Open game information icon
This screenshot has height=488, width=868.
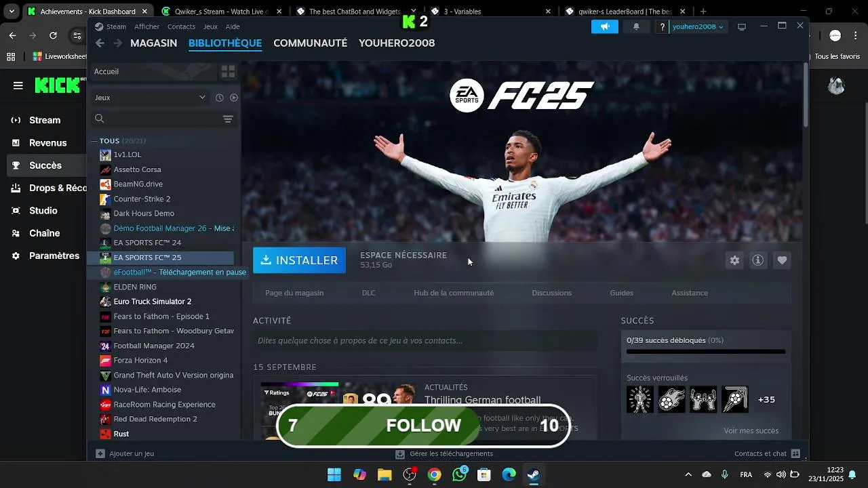758,260
